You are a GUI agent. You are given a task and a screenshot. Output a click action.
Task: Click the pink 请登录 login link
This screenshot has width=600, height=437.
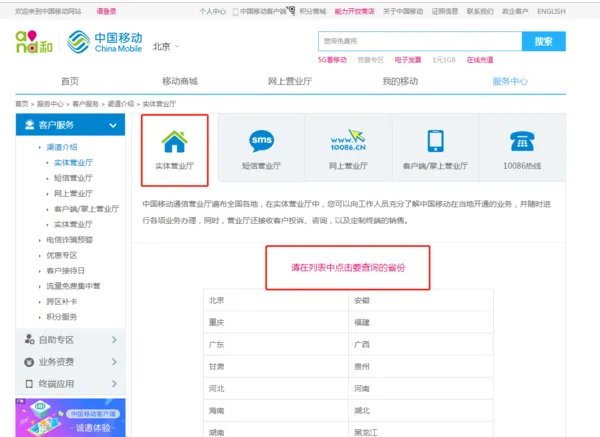[x=106, y=11]
